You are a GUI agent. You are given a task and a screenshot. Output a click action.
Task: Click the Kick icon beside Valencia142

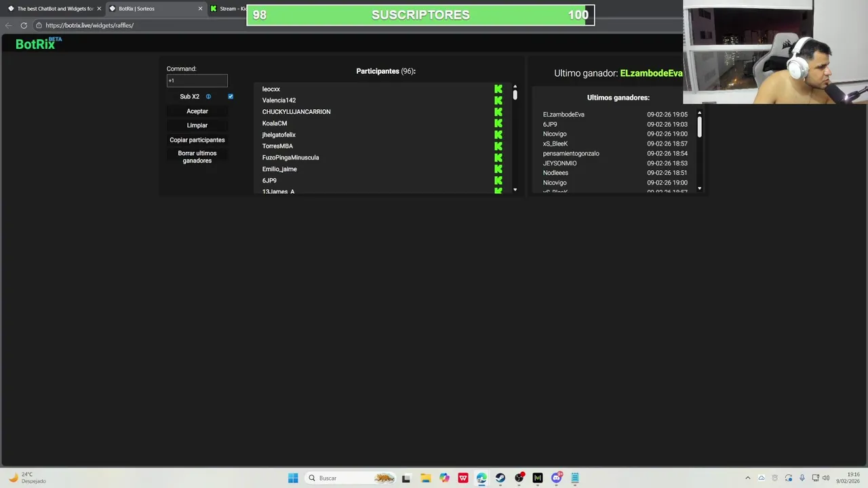coord(498,100)
